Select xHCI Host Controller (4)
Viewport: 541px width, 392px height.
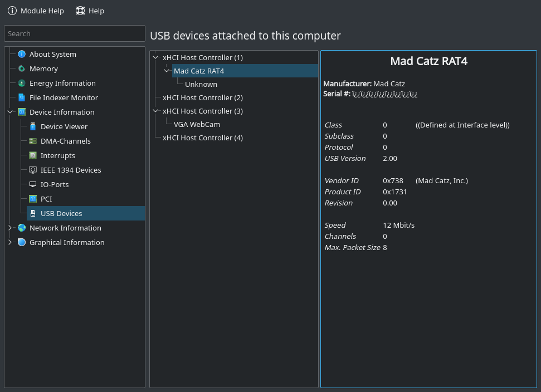point(202,138)
